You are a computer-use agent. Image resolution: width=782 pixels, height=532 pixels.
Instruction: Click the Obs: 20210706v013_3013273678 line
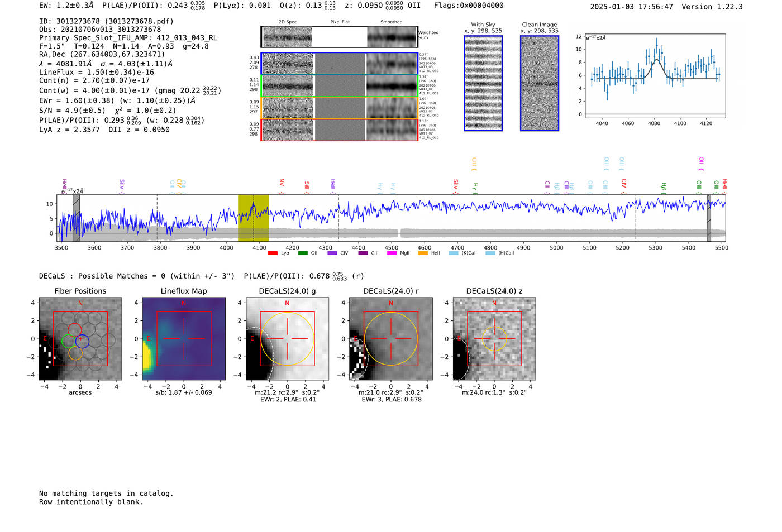pyautogui.click(x=100, y=30)
